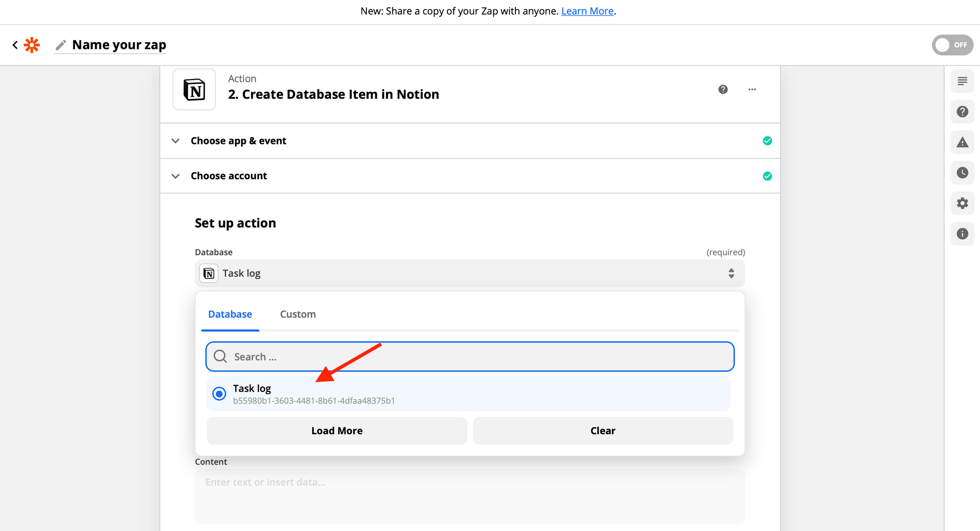Click the Notion app icon in step header
The height and width of the screenshot is (531, 980).
[194, 90]
